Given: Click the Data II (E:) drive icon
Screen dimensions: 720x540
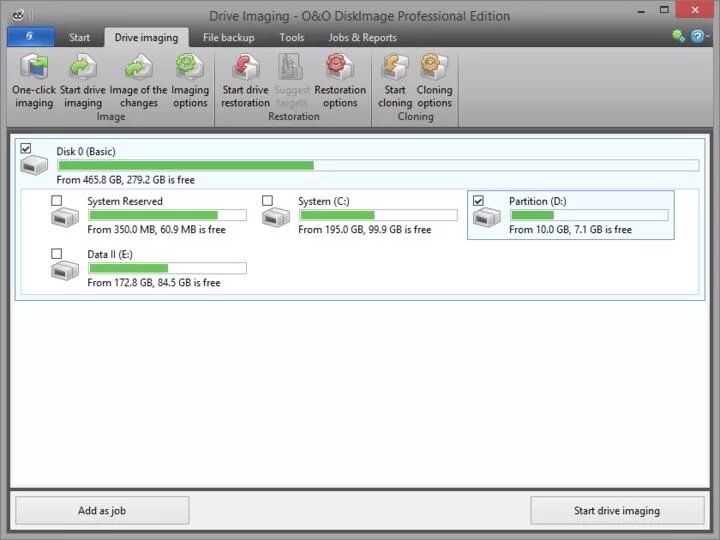Looking at the screenshot, I should pyautogui.click(x=65, y=270).
